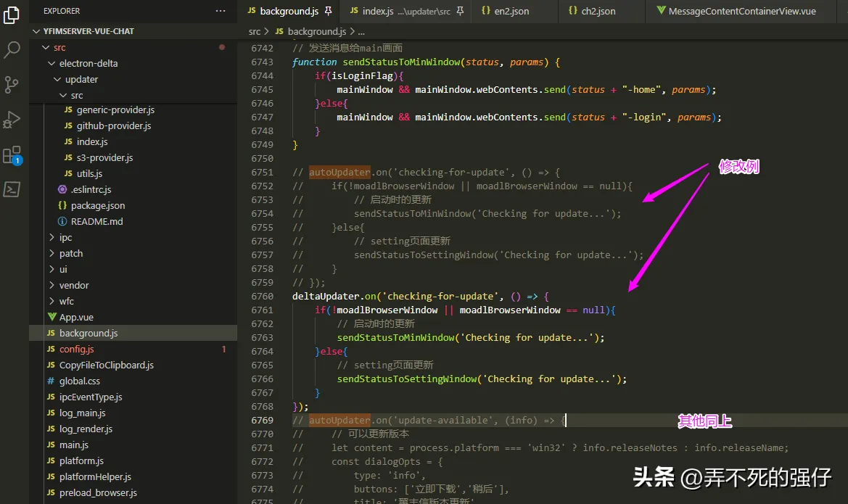Open main.js file
This screenshot has width=848, height=504.
(133, 445)
